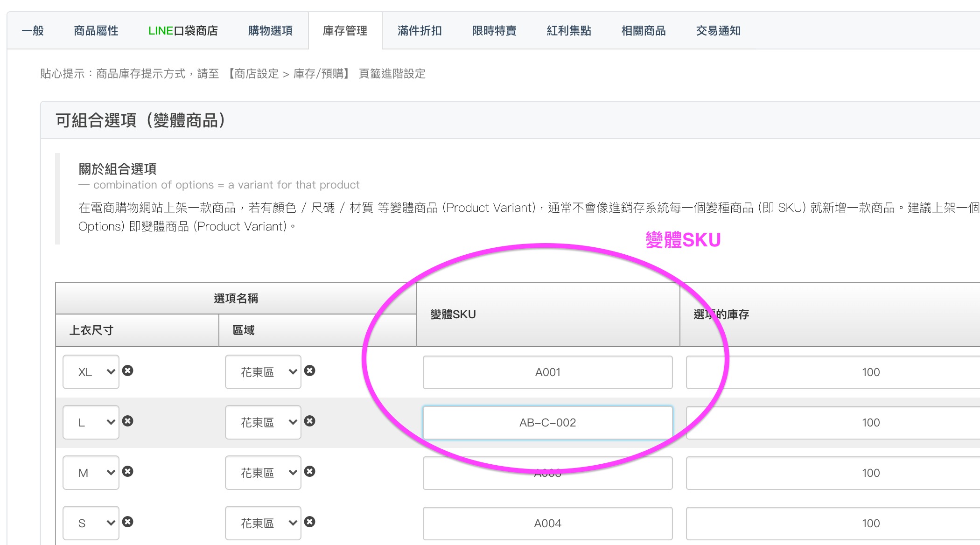This screenshot has width=980, height=545.
Task: Remove 花東區 region in S row
Action: [x=309, y=522]
